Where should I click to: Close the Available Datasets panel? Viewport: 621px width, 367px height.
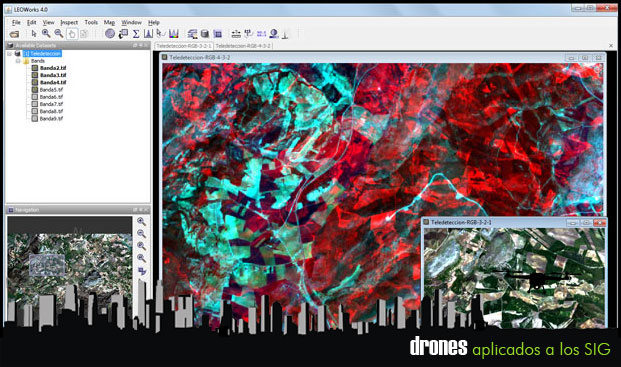click(147, 46)
